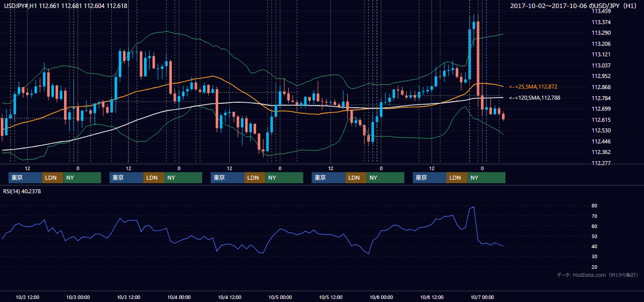Click the 113.374 price axis label
Screen dimensions: 644x302
[x=601, y=22]
